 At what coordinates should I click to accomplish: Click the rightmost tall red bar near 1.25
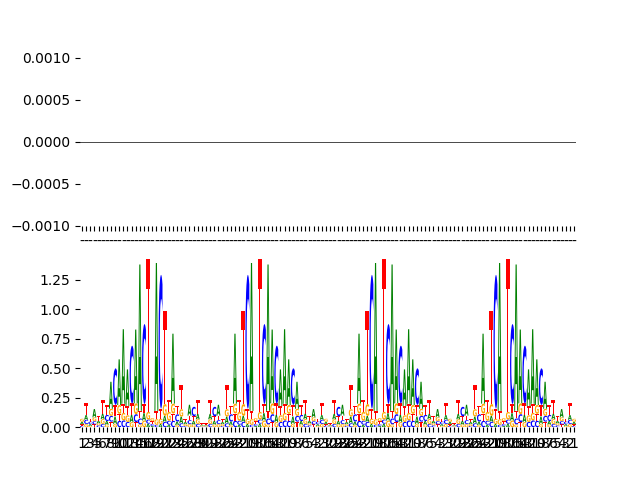pyautogui.click(x=508, y=274)
